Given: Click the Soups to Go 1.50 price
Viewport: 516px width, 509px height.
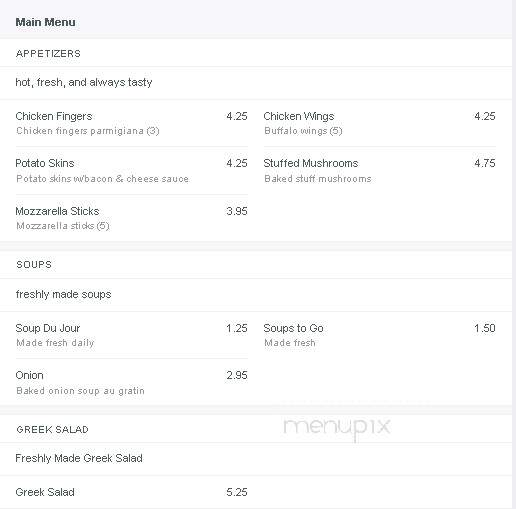Looking at the screenshot, I should tap(485, 328).
